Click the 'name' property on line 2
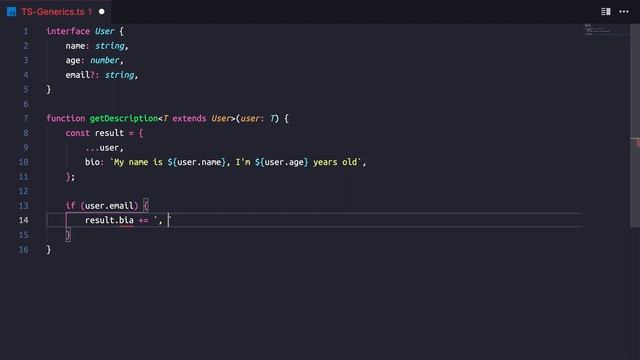This screenshot has height=360, width=640. tap(75, 46)
